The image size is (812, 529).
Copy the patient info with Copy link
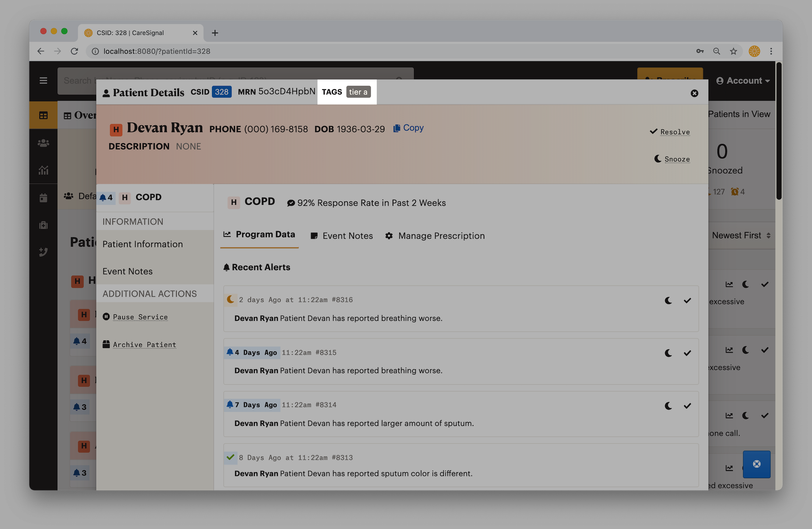pyautogui.click(x=408, y=128)
